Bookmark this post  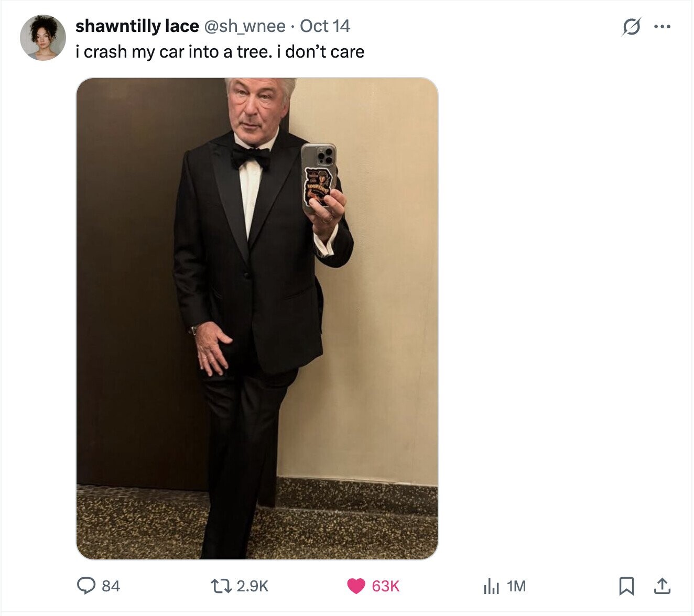pyautogui.click(x=626, y=586)
